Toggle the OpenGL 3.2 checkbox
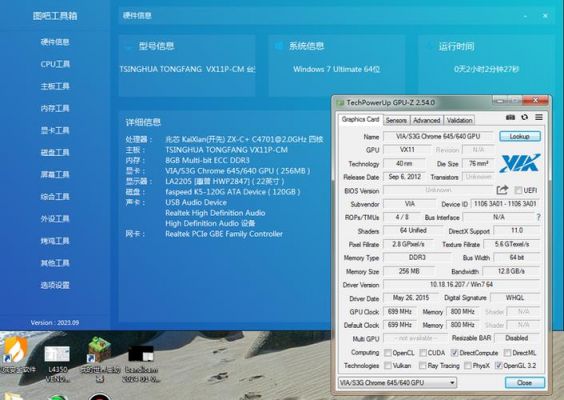 click(x=499, y=366)
